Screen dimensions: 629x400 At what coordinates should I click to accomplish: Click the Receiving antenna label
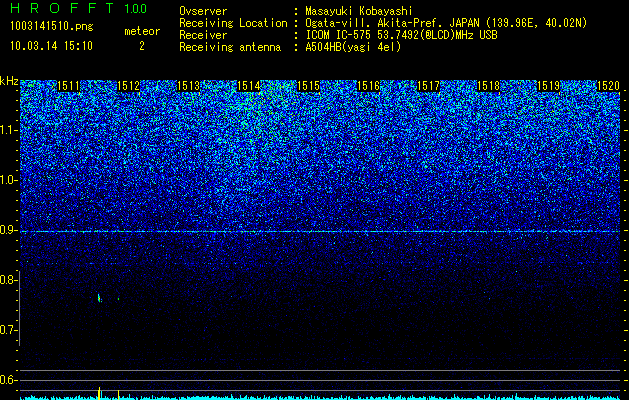tap(230, 47)
